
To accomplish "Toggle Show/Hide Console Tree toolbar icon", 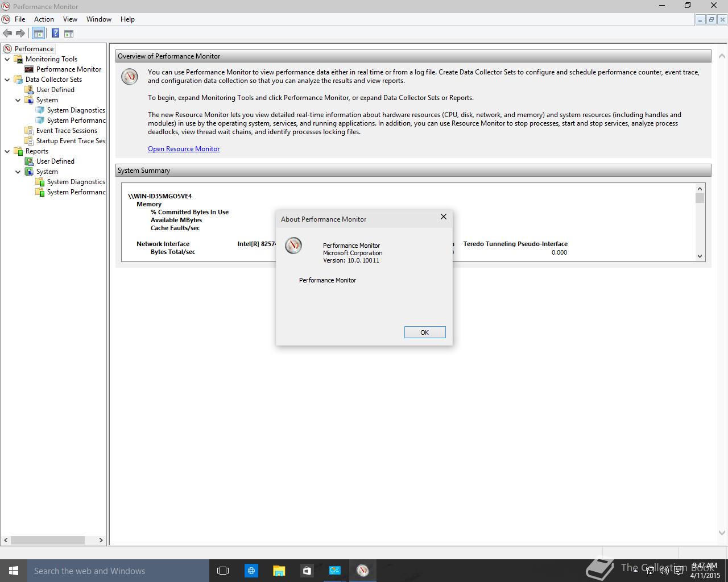I will coord(38,34).
